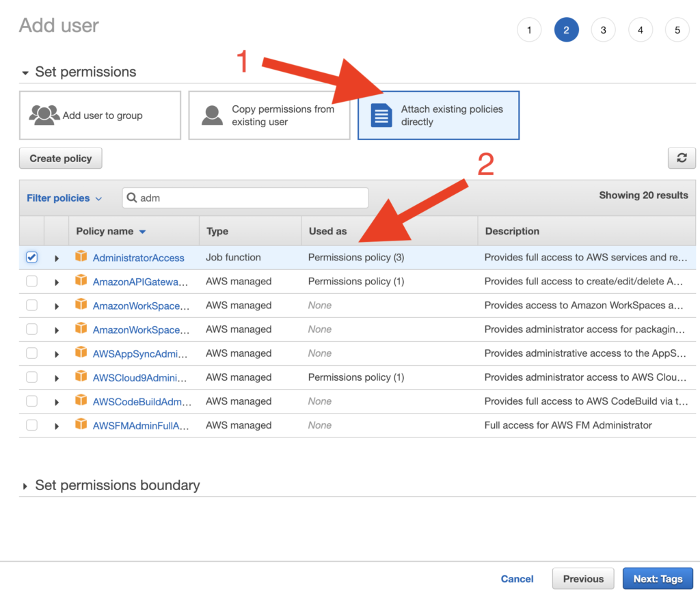Screen dimensions: 700x594
Task: Select Copy permissions from existing user option
Action: 269,116
